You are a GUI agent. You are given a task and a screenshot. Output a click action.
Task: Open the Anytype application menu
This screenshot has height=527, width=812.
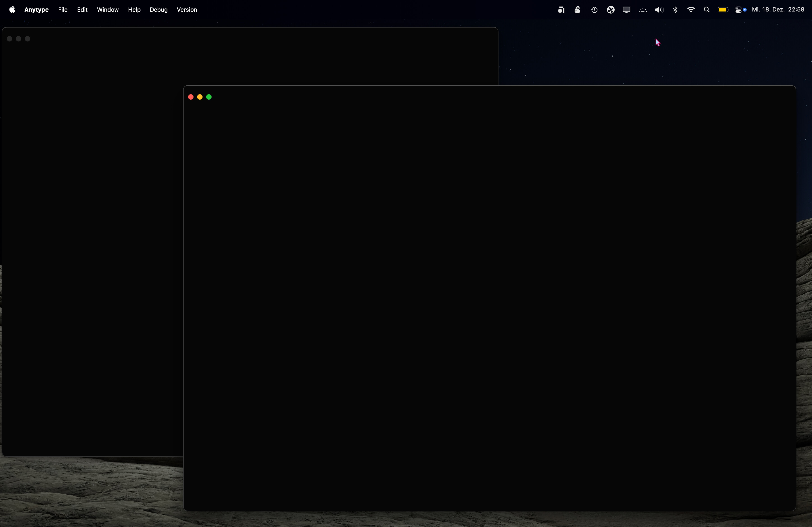[x=37, y=9]
